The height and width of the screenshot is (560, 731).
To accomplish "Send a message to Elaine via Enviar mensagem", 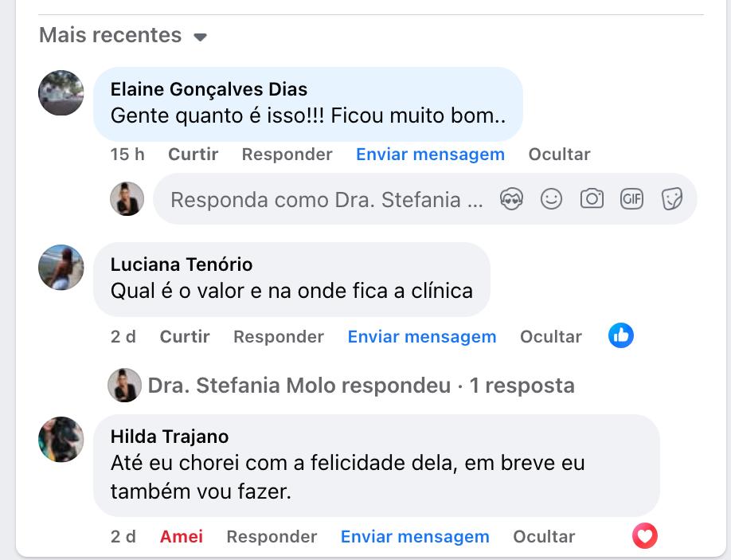I will 430,155.
